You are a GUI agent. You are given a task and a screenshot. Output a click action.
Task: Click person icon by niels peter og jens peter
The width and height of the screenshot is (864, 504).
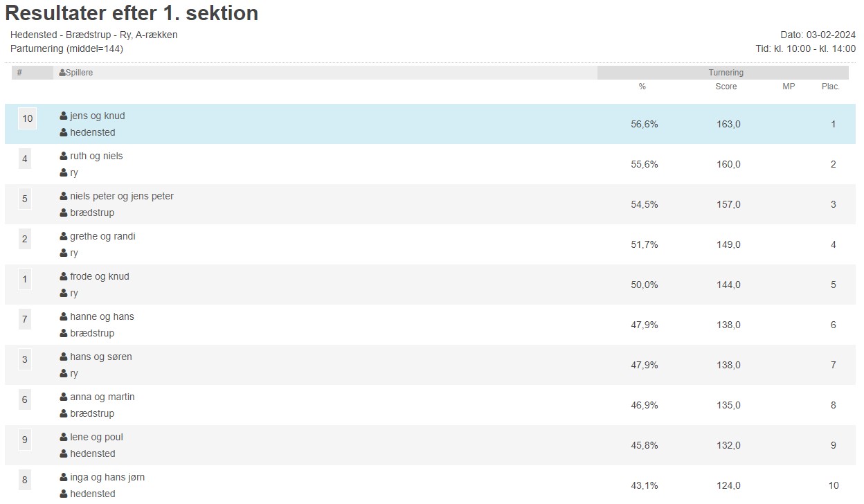(64, 197)
